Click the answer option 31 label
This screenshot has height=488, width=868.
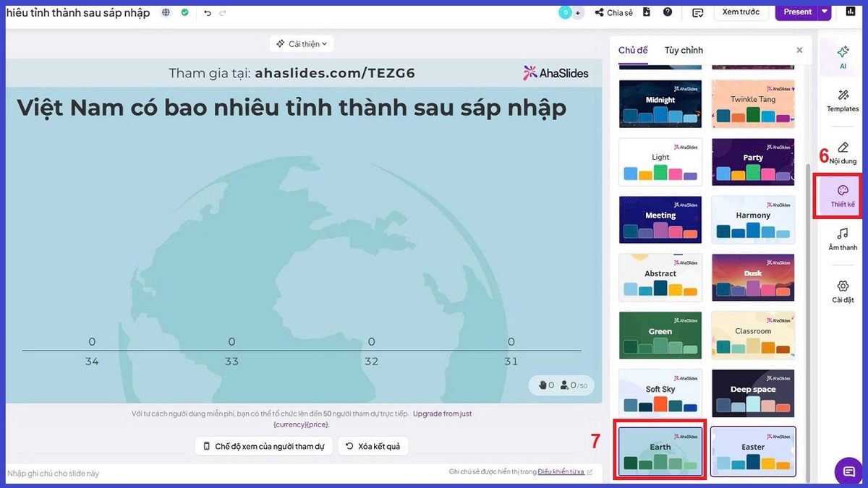[x=511, y=361]
